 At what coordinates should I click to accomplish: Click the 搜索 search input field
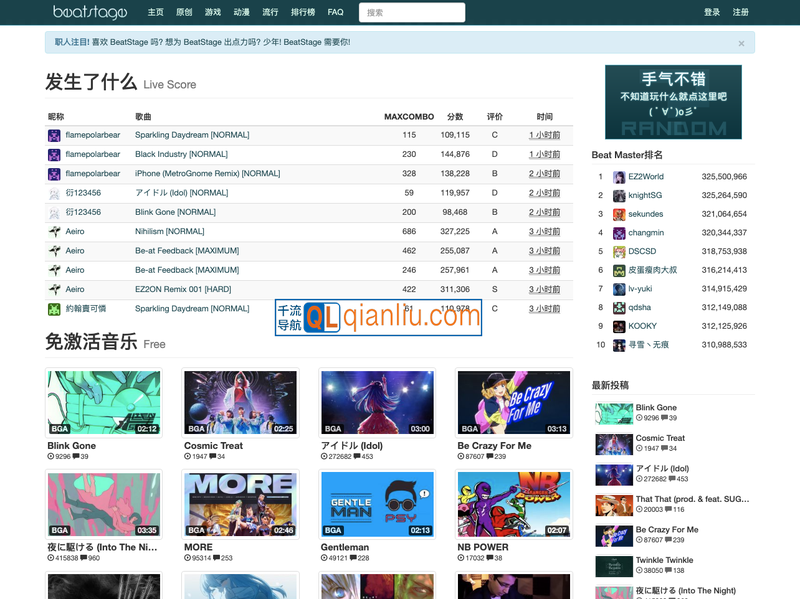[x=412, y=12]
